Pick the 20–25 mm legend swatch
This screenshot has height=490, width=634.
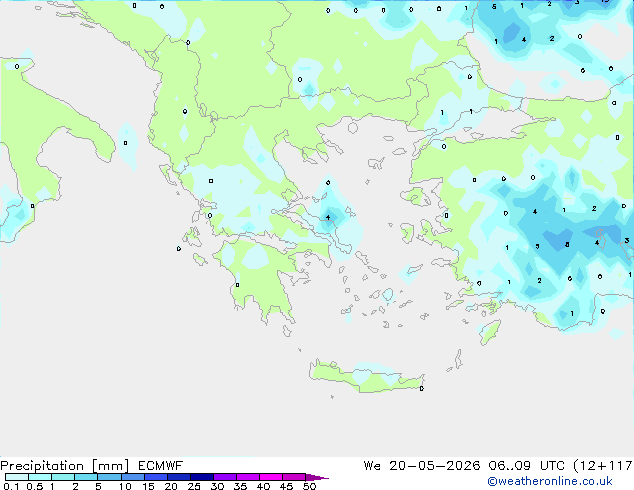coord(179,477)
